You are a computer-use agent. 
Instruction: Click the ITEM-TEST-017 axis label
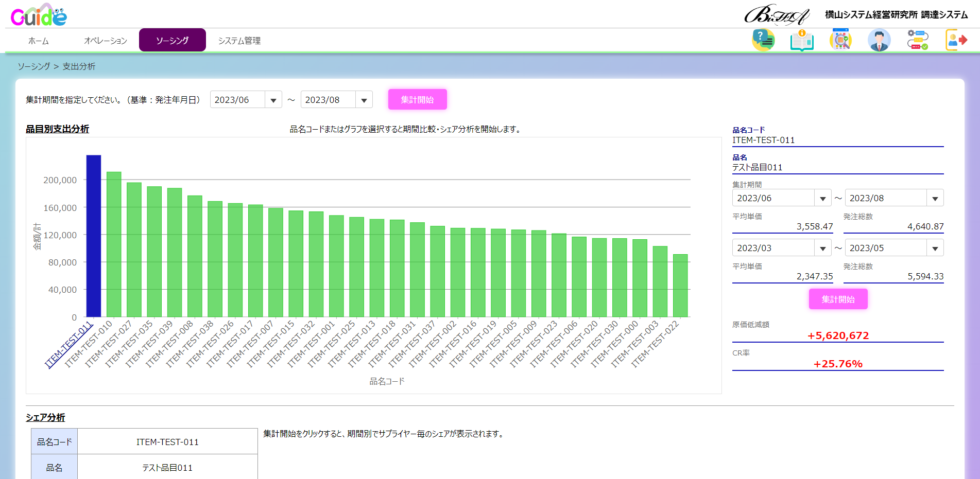[x=230, y=344]
